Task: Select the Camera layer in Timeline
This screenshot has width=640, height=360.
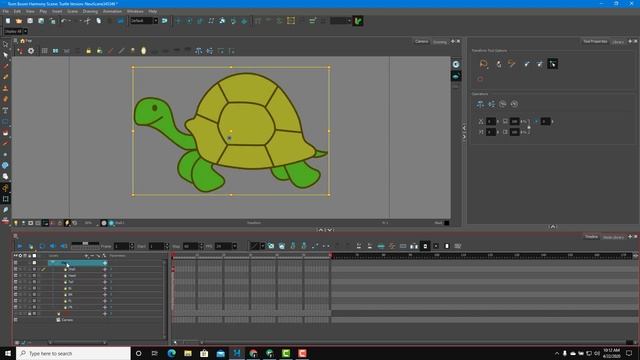Action: [67, 320]
